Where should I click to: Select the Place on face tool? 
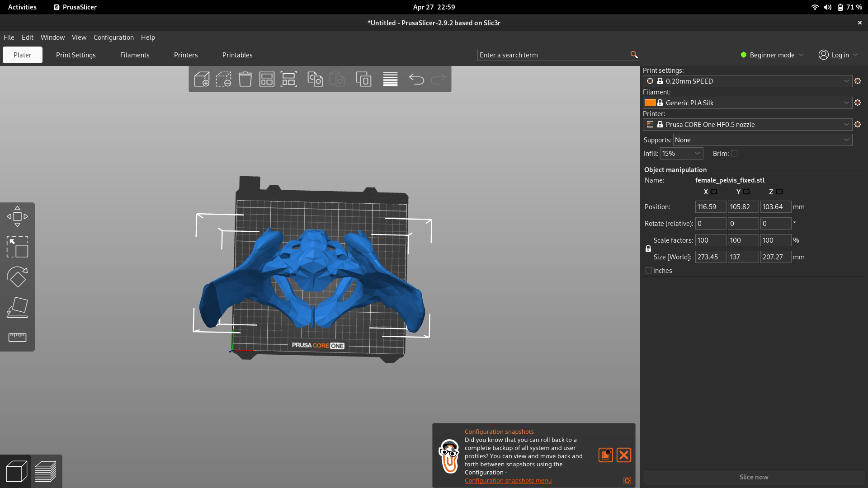[17, 307]
